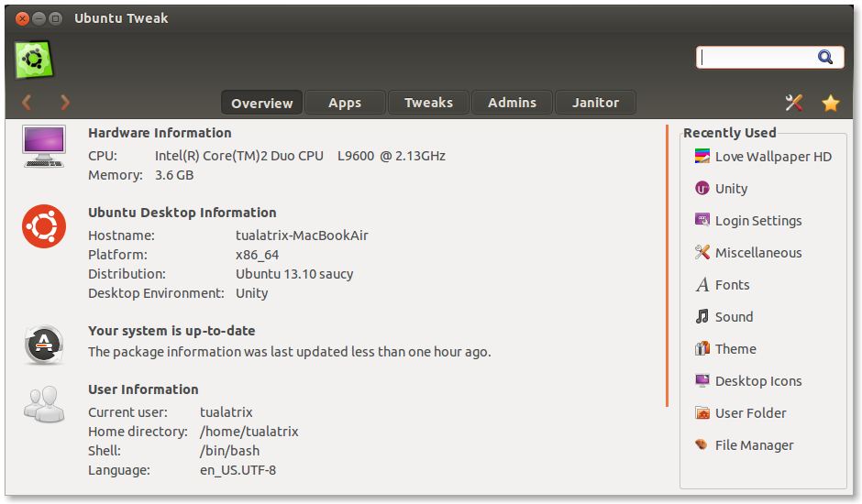Screen dimensions: 862x504
Task: Click the gold star favorites icon
Action: click(x=831, y=103)
